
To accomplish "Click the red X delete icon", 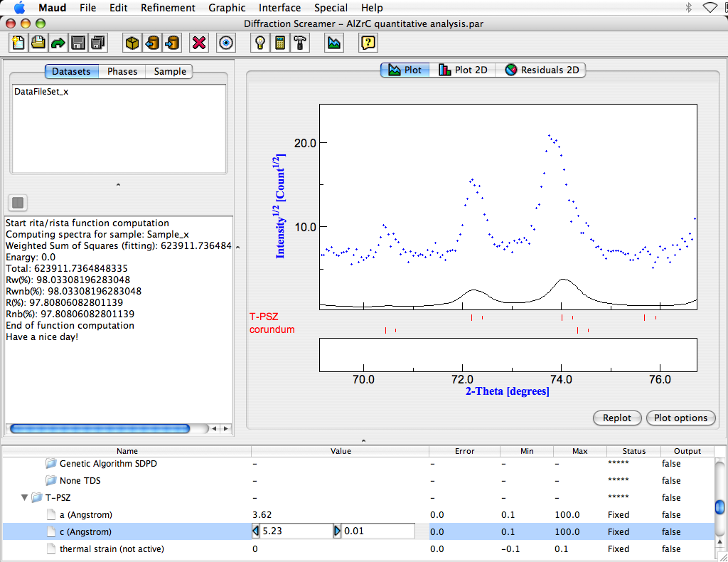I will click(199, 43).
